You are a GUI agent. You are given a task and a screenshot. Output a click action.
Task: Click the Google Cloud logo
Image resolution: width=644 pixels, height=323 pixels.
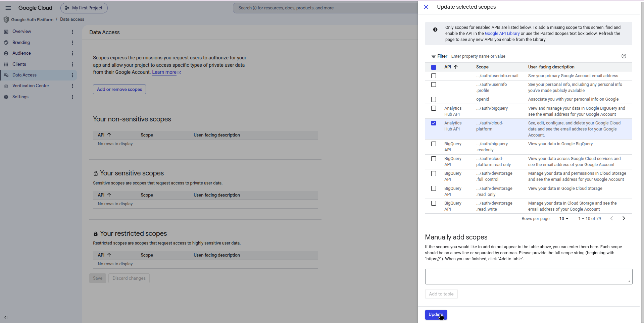coord(35,8)
